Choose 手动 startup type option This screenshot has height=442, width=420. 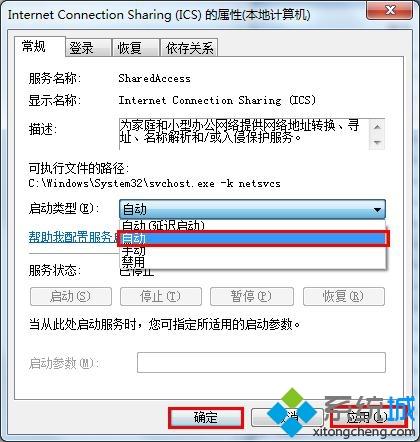[x=252, y=251]
